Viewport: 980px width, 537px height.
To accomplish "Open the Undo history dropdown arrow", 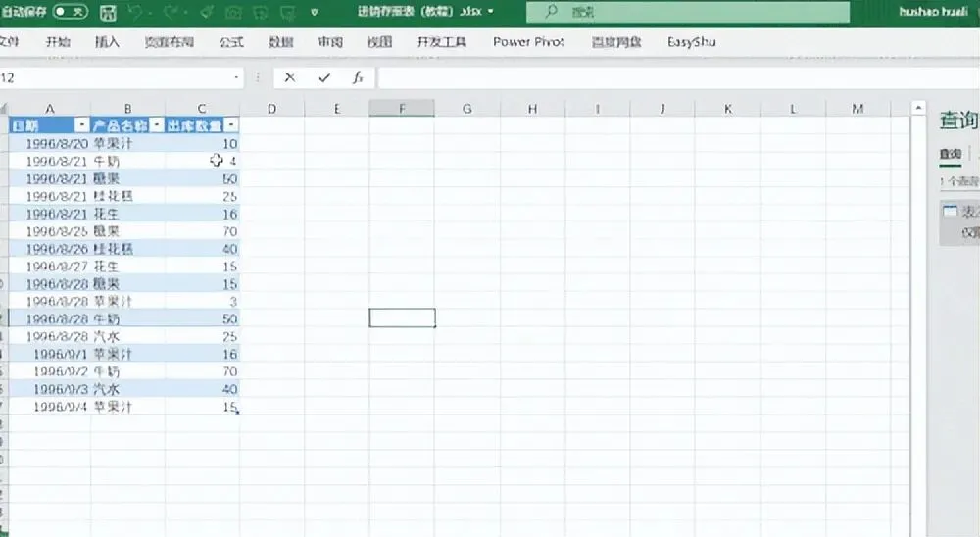I will tap(151, 12).
